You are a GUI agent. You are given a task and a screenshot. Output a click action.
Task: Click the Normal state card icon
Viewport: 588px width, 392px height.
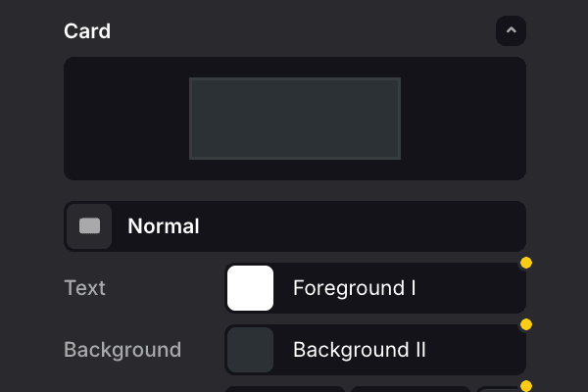pos(89,226)
